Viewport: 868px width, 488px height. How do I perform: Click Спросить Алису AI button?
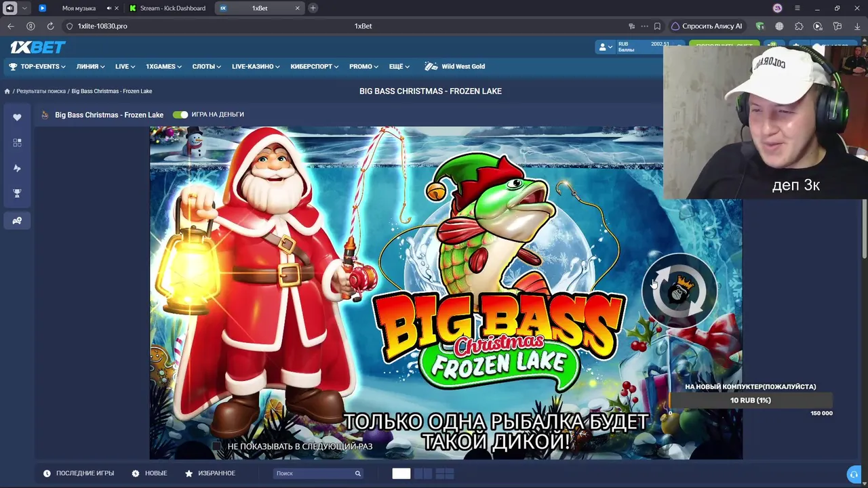pyautogui.click(x=707, y=26)
